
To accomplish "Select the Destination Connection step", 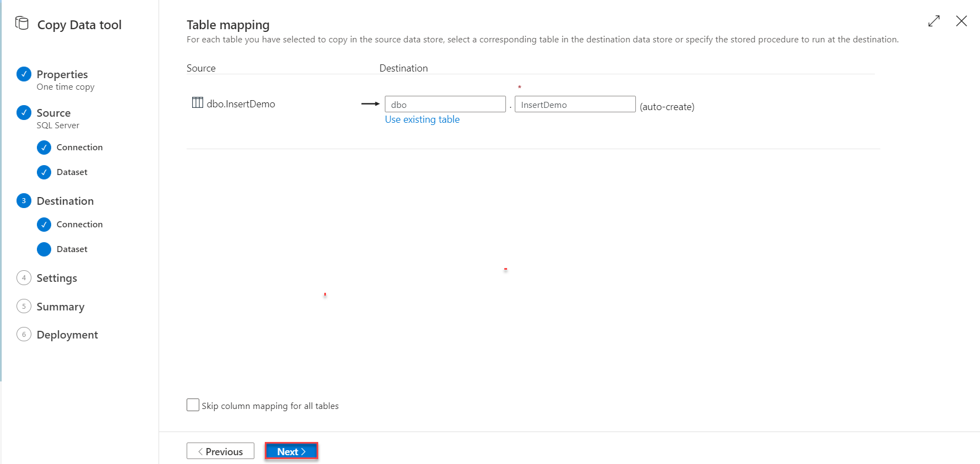I will pos(79,225).
